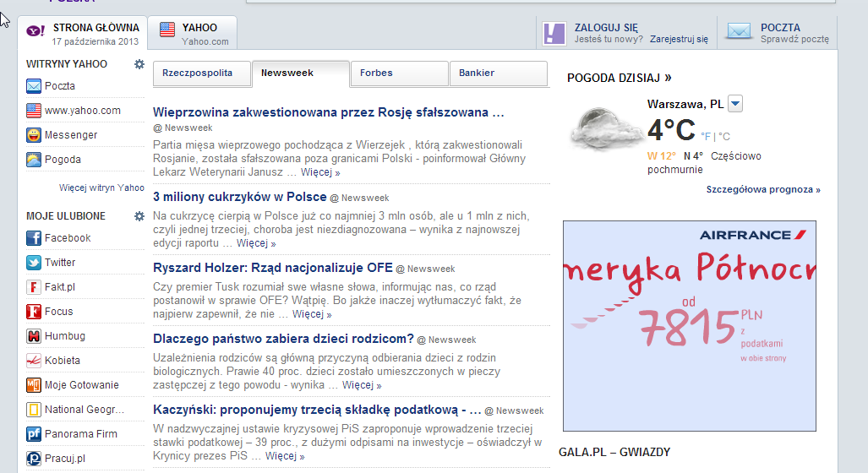Click the Panorama Firm text link
This screenshot has width=868, height=473.
pos(81,433)
